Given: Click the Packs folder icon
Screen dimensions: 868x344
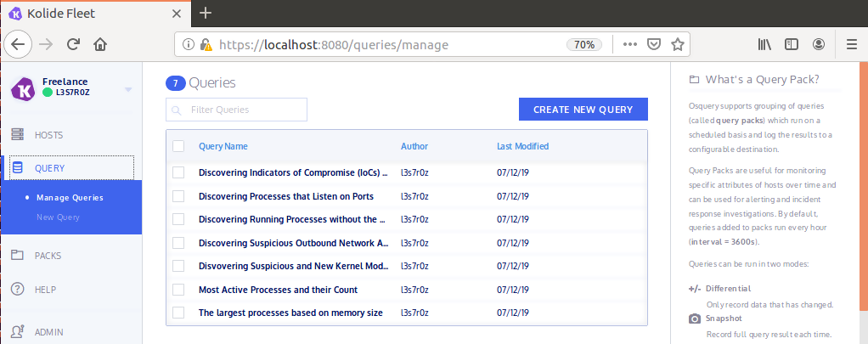Looking at the screenshot, I should (x=17, y=256).
